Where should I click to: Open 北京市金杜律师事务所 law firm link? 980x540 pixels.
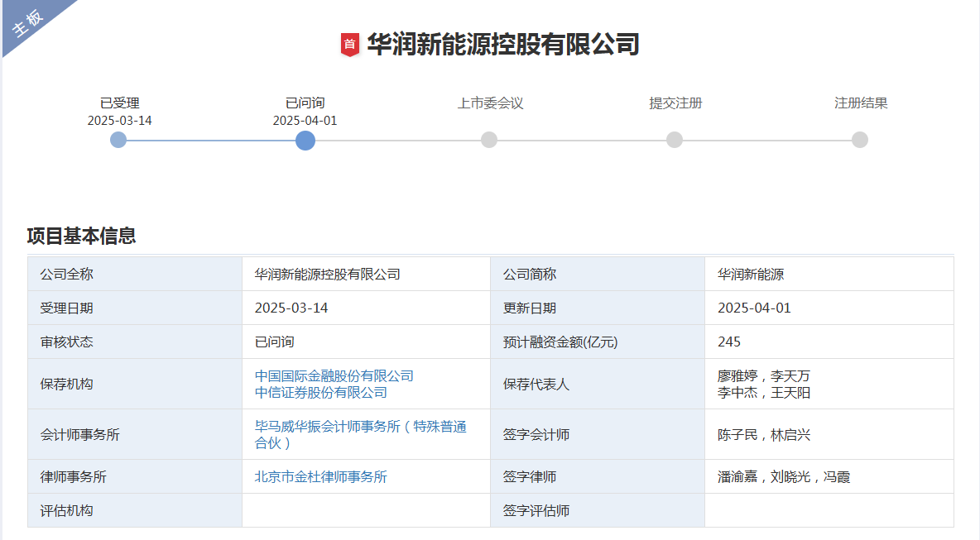coord(320,476)
